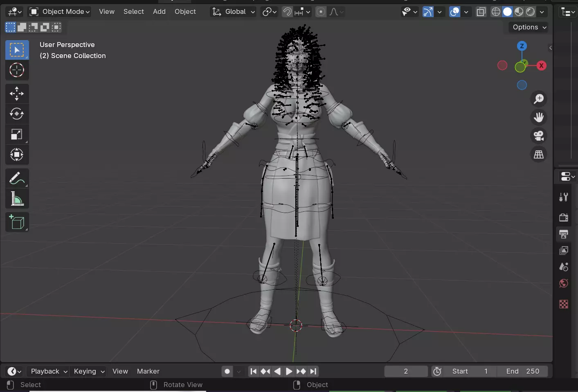Expand gizmo options dropdown arrow
Viewport: 578px width, 392px height.
440,12
